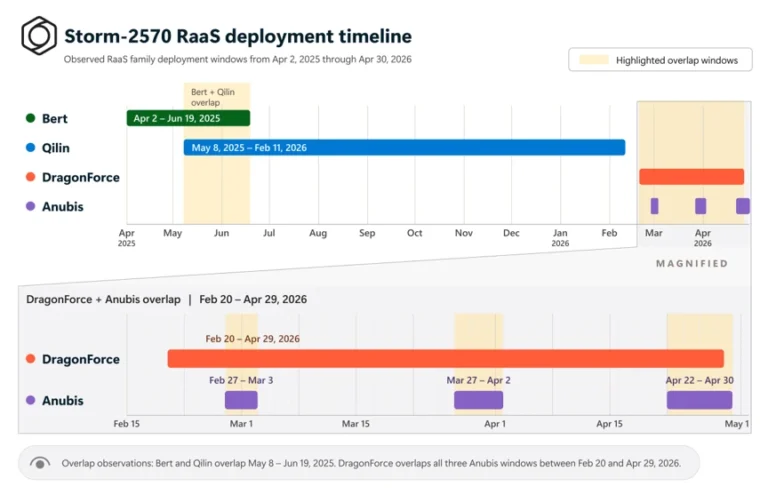The width and height of the screenshot is (768, 495).
Task: Click the "Mar 27 – Apr 2" label
Action: pyautogui.click(x=479, y=380)
